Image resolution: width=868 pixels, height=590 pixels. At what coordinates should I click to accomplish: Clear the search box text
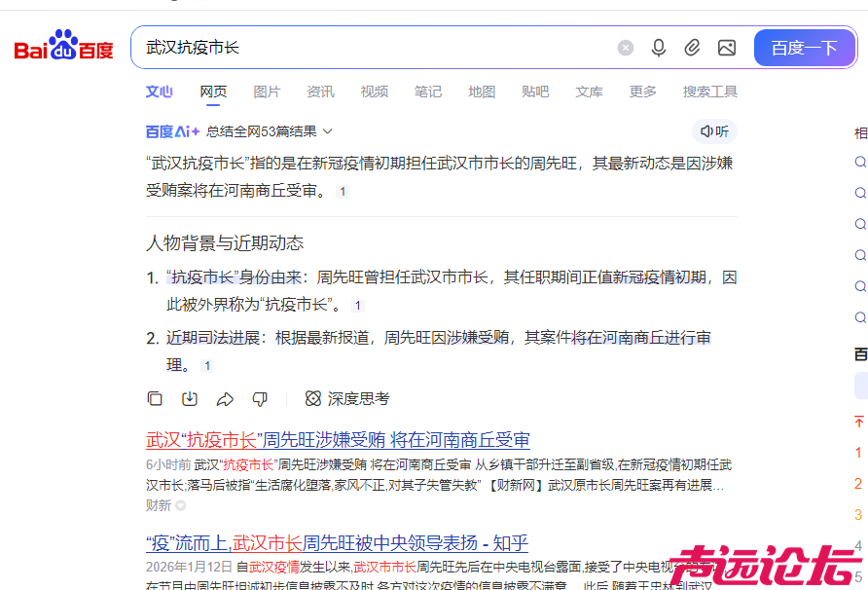(626, 48)
